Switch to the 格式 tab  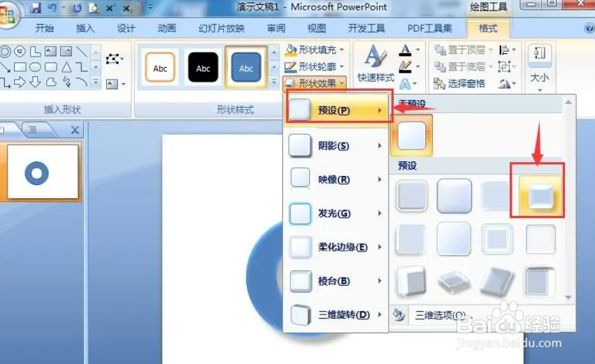(x=488, y=28)
